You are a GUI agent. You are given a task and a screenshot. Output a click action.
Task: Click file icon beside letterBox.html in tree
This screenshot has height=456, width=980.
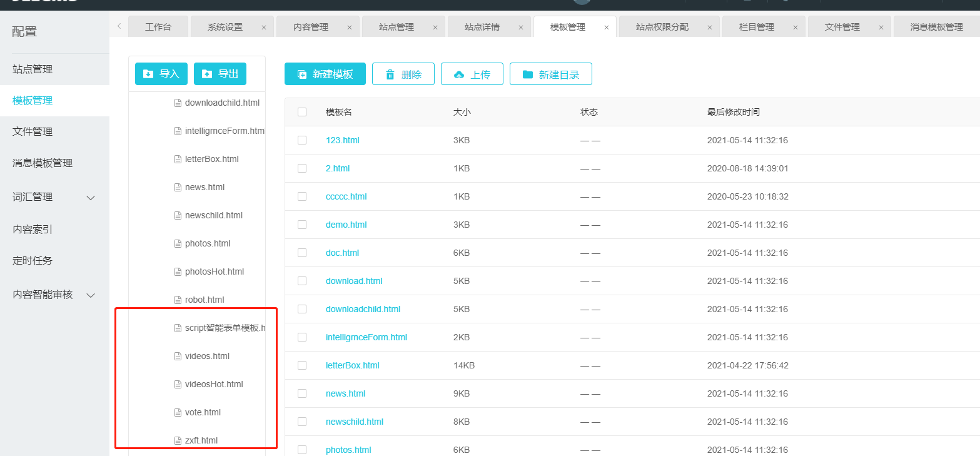(x=178, y=159)
